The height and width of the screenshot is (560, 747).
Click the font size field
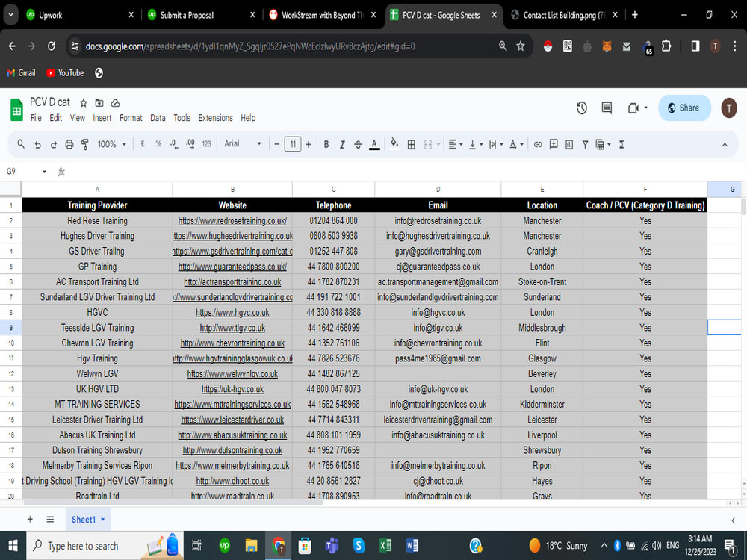click(x=293, y=144)
